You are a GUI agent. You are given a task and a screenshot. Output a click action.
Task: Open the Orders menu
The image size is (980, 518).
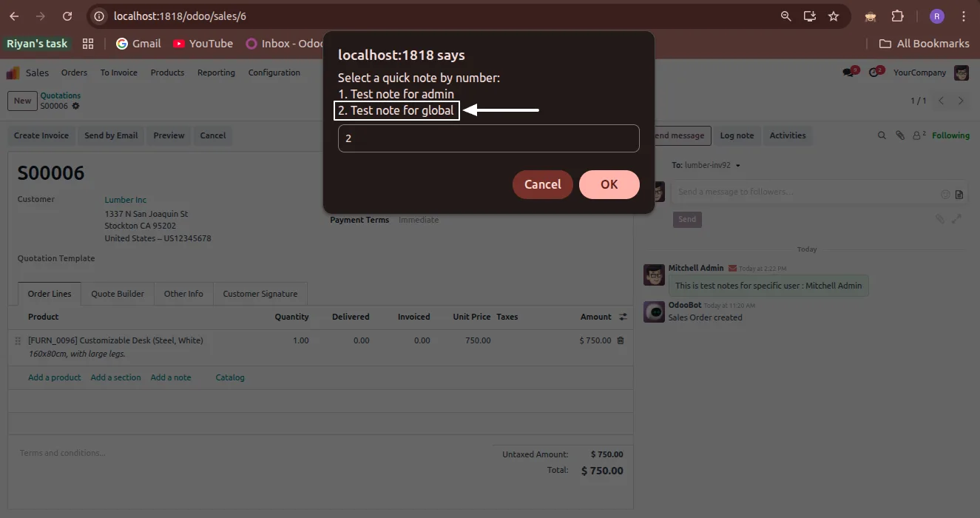point(74,73)
